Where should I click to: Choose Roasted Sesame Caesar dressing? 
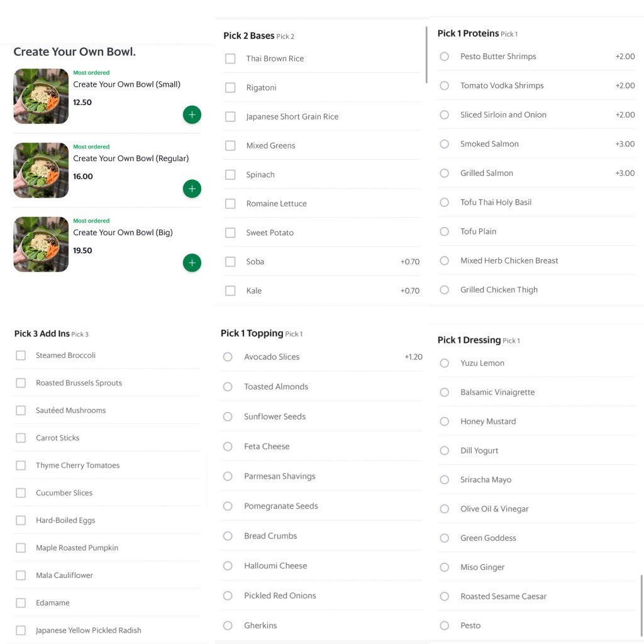coord(445,596)
